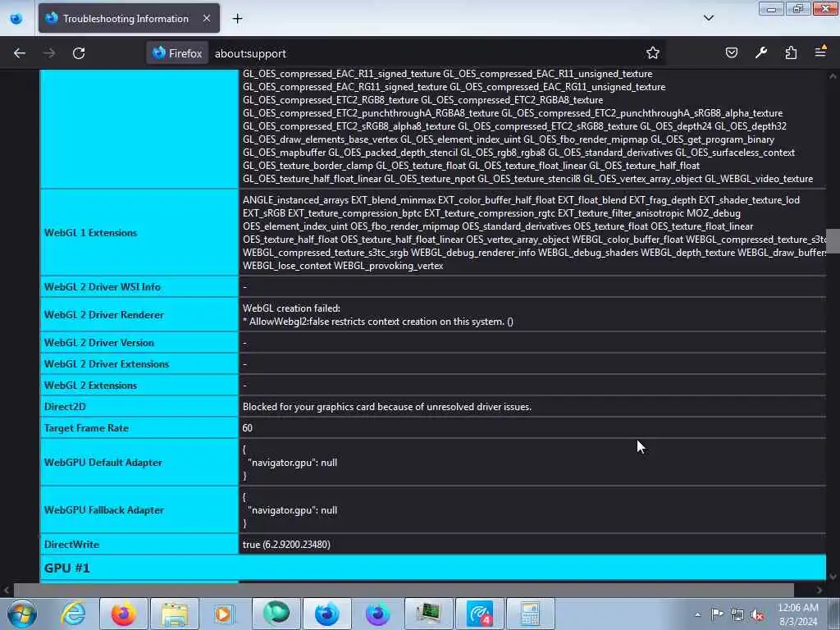The height and width of the screenshot is (630, 840).
Task: Select the WebGL 2 Extensions label
Action: coord(90,386)
